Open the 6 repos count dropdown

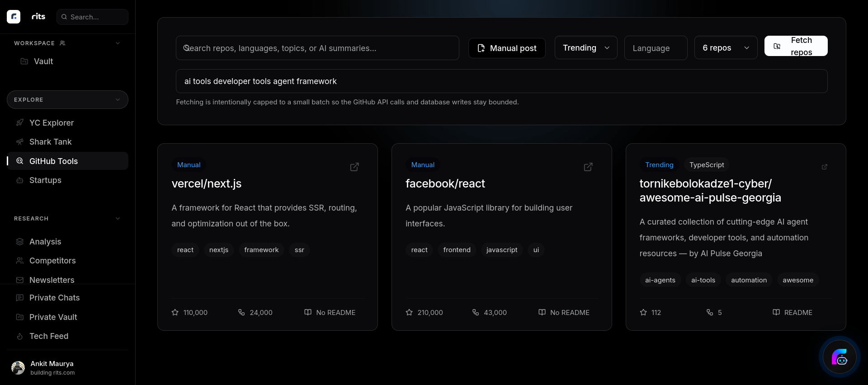coord(726,48)
